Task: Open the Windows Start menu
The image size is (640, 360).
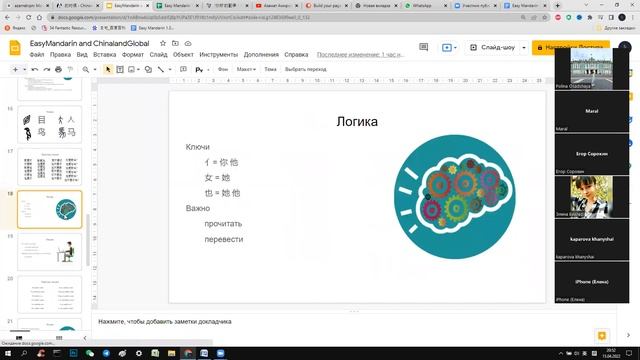Action: [8, 353]
